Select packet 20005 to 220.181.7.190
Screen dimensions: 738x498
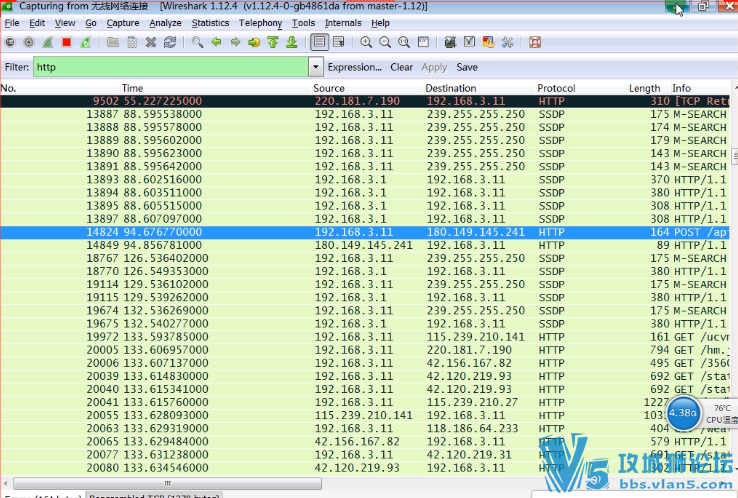tap(365, 350)
